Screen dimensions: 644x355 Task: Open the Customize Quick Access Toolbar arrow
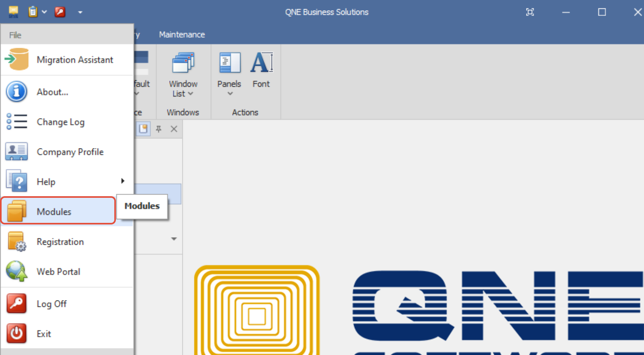[x=80, y=12]
